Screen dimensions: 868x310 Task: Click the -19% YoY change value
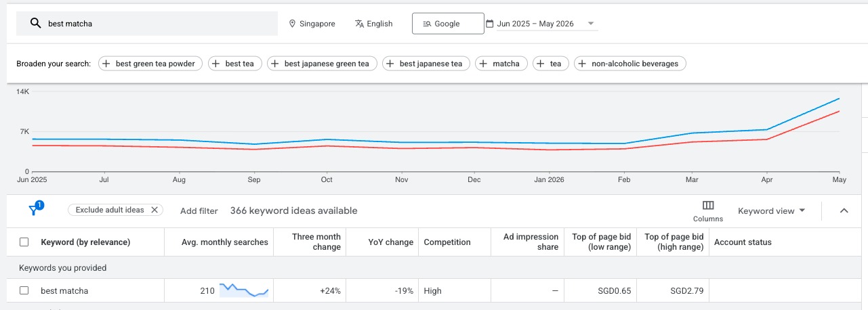405,291
